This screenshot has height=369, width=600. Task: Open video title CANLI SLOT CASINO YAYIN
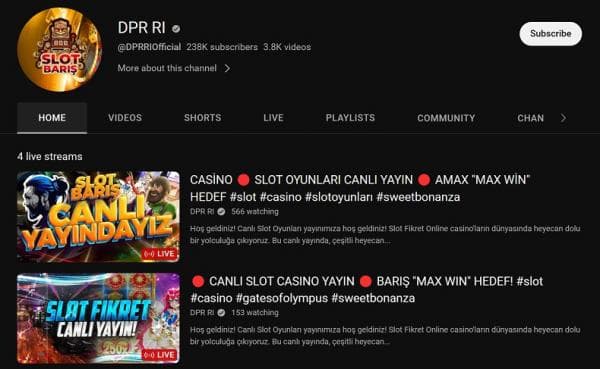coord(367,290)
